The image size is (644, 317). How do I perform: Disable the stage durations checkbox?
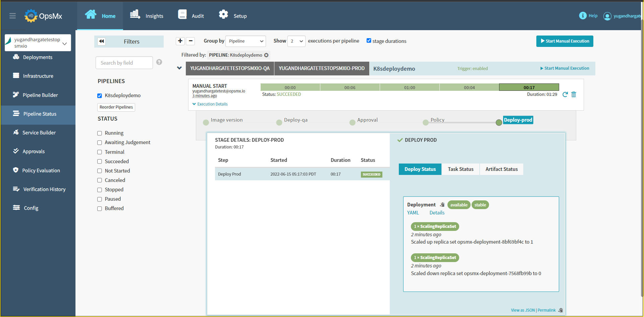[x=369, y=41]
